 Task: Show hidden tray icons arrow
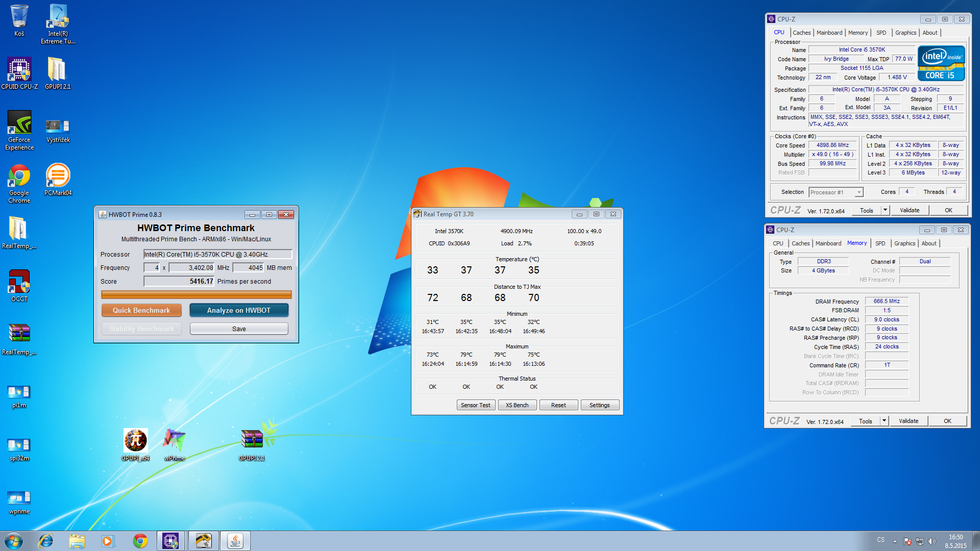click(895, 541)
